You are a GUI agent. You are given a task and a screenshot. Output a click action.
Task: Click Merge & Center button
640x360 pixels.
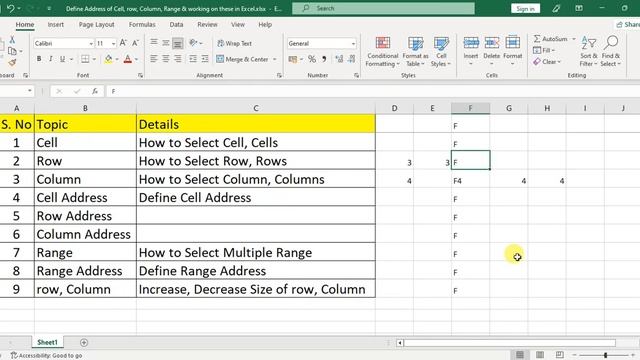(242, 60)
